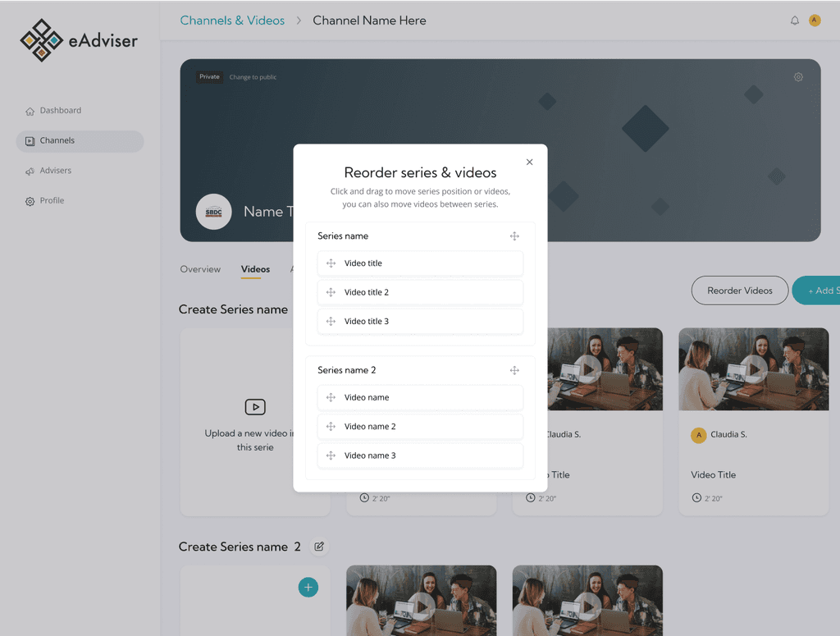
Task: Click the upload video icon in the empty series card
Action: pyautogui.click(x=255, y=406)
